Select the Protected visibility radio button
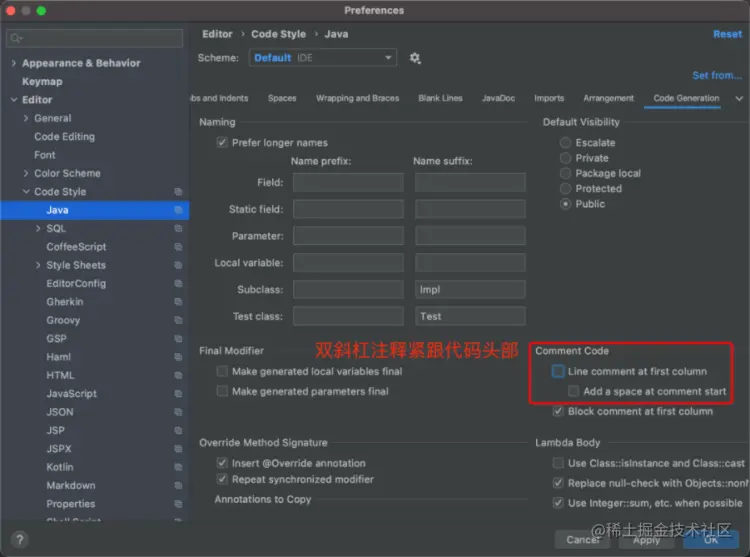 pyautogui.click(x=565, y=188)
